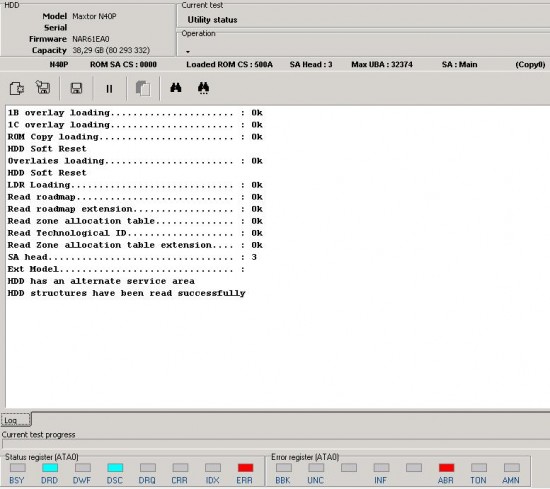Image resolution: width=550 pixels, height=489 pixels.
Task: Click the DRQ status indicator
Action: pyautogui.click(x=148, y=468)
